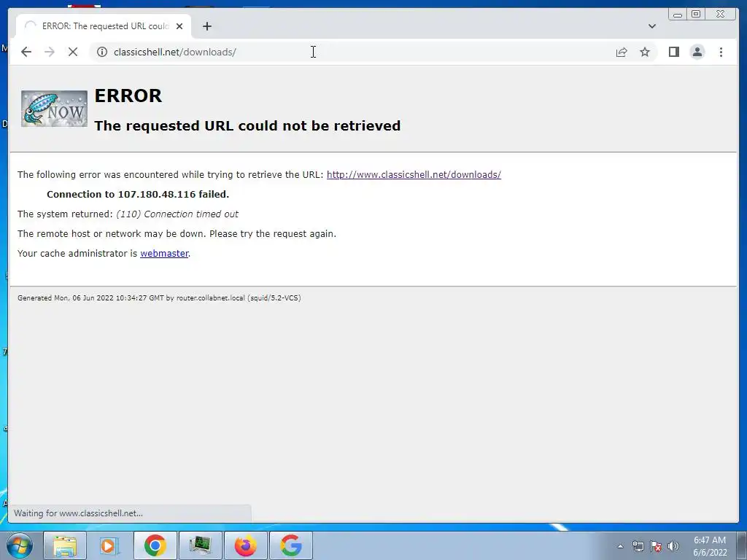Open the Chrome profile avatar
The width and height of the screenshot is (747, 560).
point(697,52)
